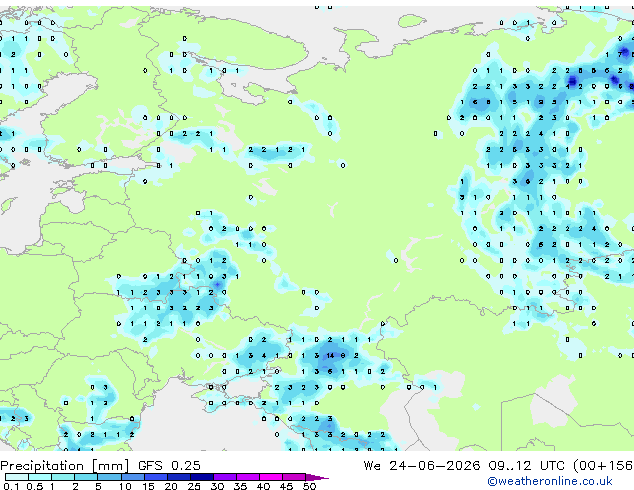Image resolution: width=634 pixels, height=490 pixels.
Task: Click the 45–50 mm legend swatch
Action: pyautogui.click(x=294, y=477)
